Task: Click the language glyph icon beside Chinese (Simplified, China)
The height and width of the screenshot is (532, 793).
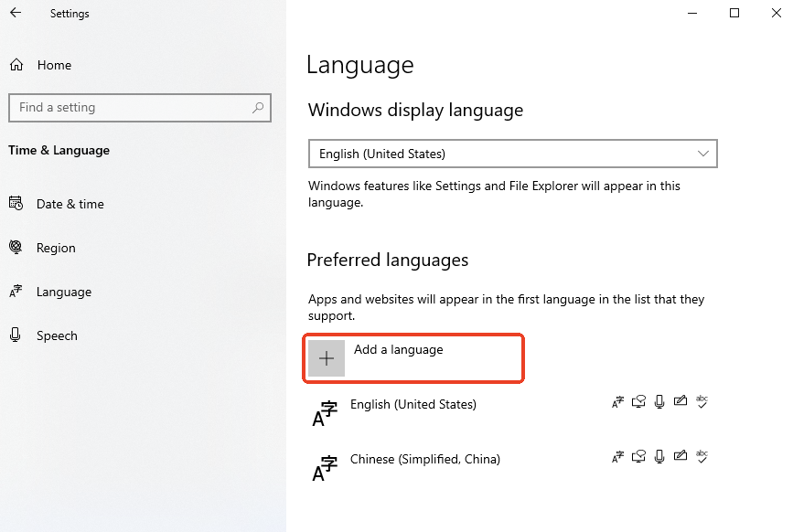Action: coord(325,469)
